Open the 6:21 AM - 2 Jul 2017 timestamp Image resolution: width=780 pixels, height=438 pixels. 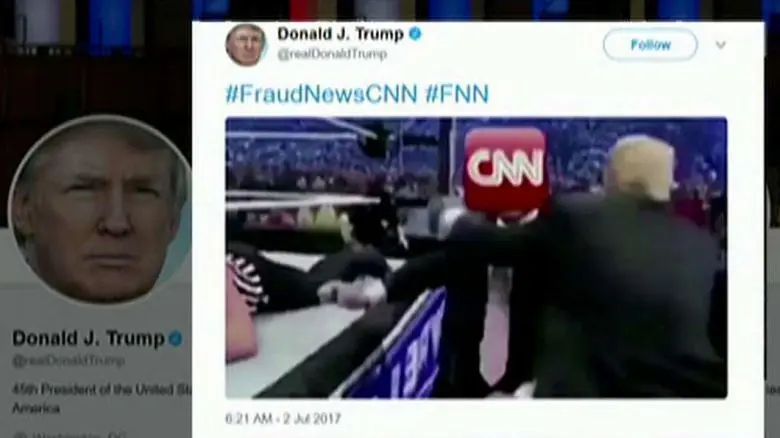283,419
